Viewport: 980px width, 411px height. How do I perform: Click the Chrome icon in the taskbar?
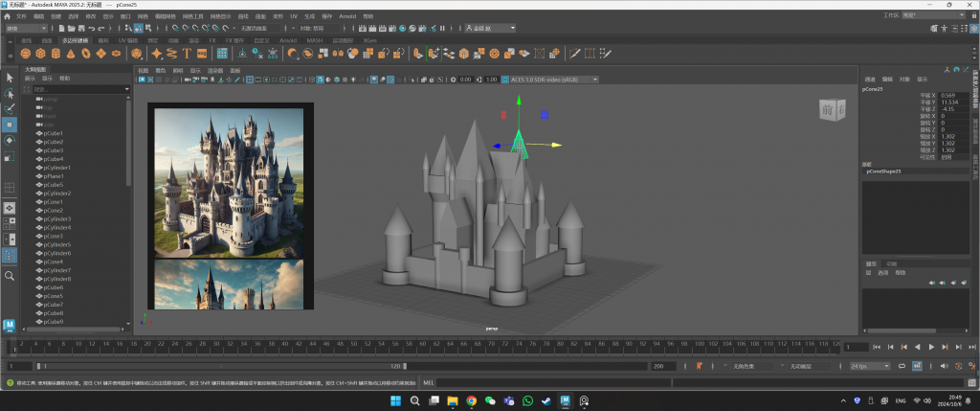point(471,400)
